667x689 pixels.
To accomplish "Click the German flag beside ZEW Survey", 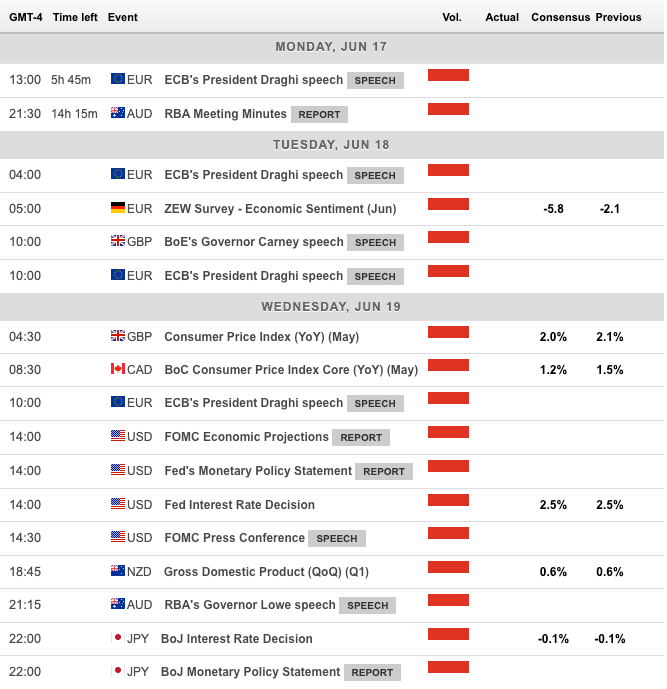I will click(x=118, y=209).
